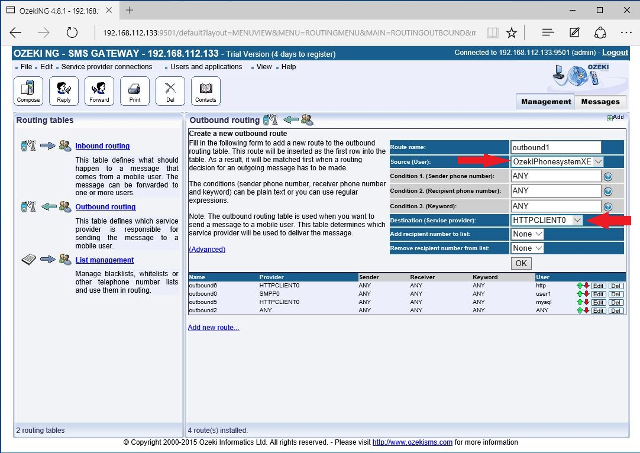
Task: Open a new browser tab
Action: 129,10
